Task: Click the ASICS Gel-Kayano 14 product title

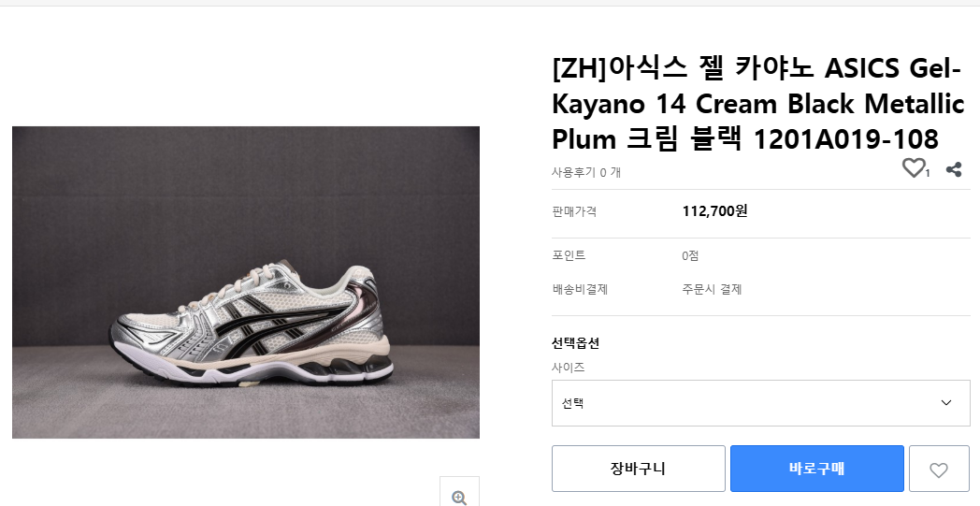Action: tap(756, 104)
